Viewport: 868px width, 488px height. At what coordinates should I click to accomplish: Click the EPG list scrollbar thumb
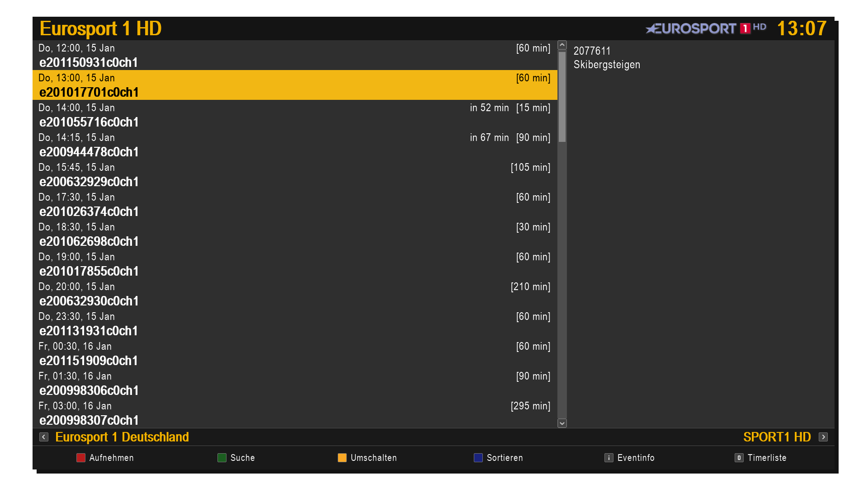pyautogui.click(x=562, y=97)
